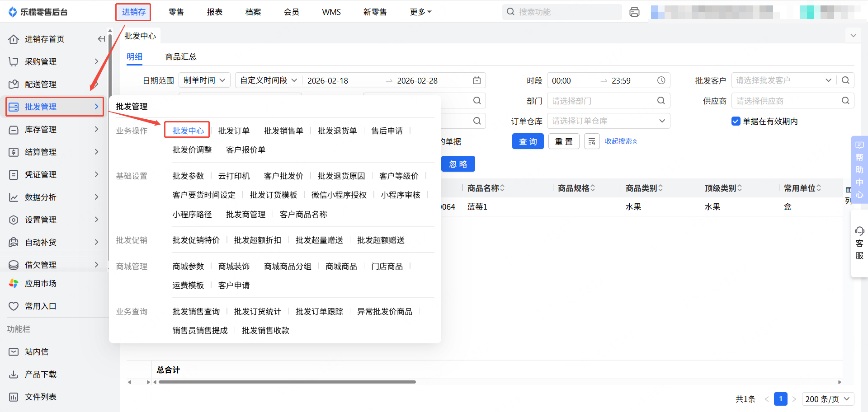868x412 pixels.
Task: Click the horizontal scrollbar under the table
Action: (x=287, y=382)
